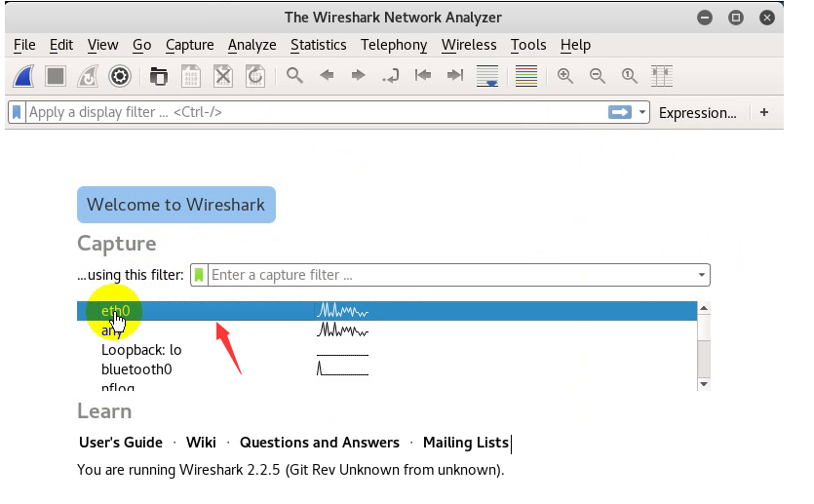Open display filter history dropdown arrow

coord(642,112)
